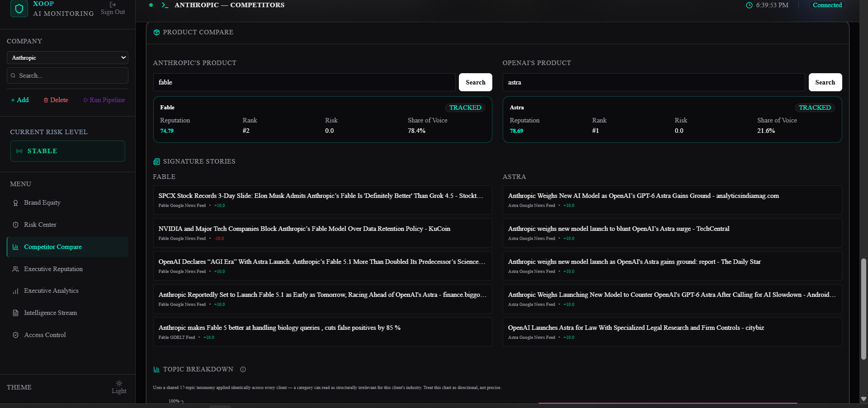Open the SPCX Stock Records 3-Day Slide story
The width and height of the screenshot is (868, 408).
point(322,200)
